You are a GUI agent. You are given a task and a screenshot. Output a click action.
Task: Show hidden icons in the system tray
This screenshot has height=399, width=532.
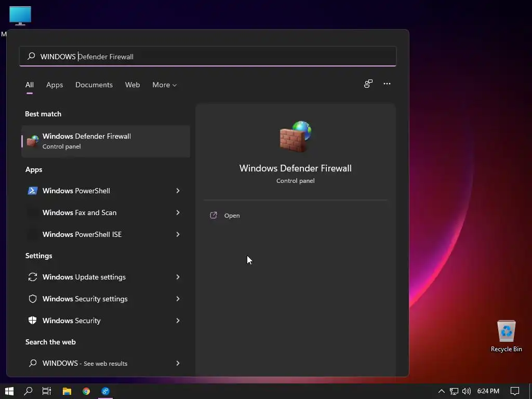(442, 391)
